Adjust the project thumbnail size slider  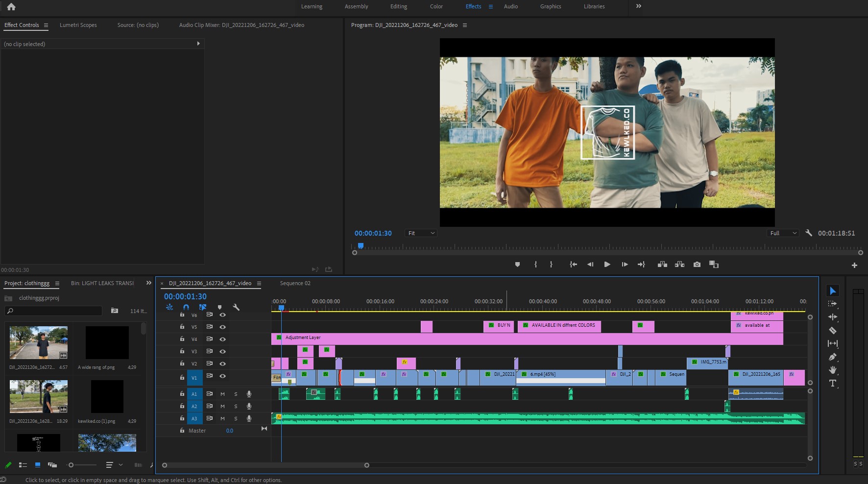click(72, 465)
